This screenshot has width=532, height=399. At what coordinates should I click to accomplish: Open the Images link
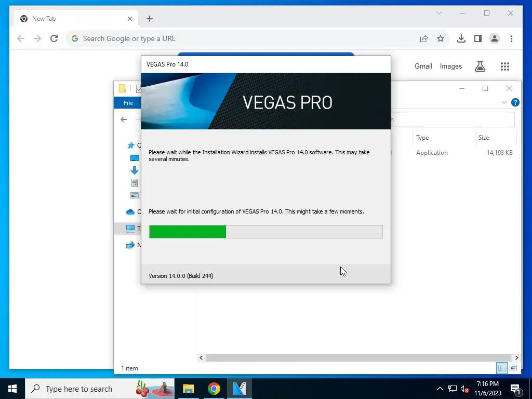click(450, 66)
